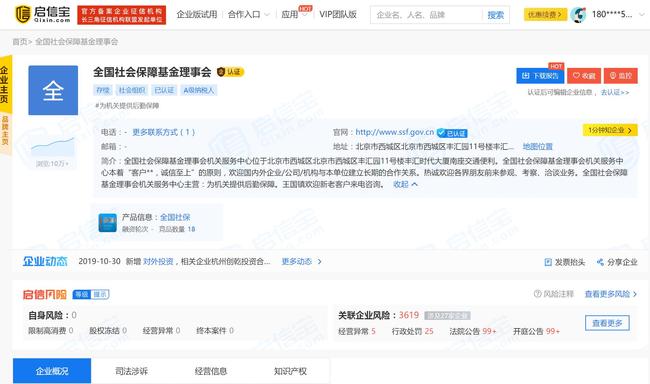Screen dimensions: 650x384
Task: Click the 行政处罚 25 risk item
Action: point(412,331)
